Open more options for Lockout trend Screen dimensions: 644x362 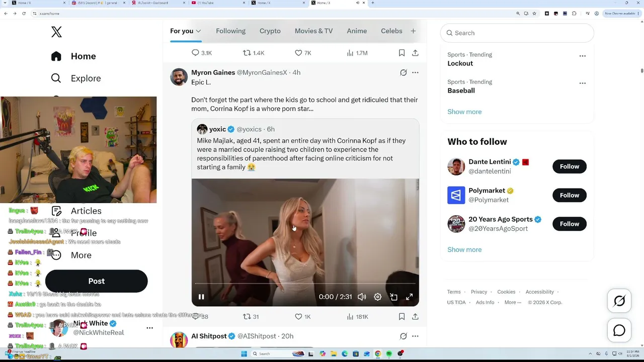coord(582,56)
